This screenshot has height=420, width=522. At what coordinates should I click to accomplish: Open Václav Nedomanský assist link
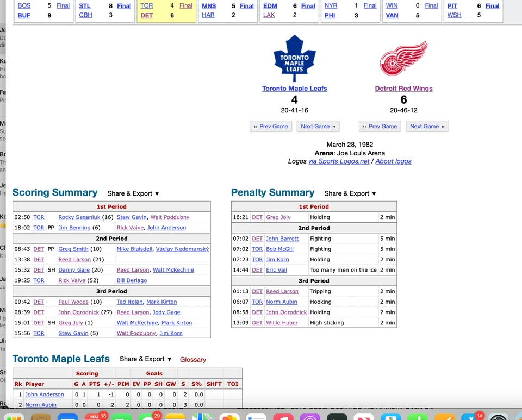tap(183, 249)
